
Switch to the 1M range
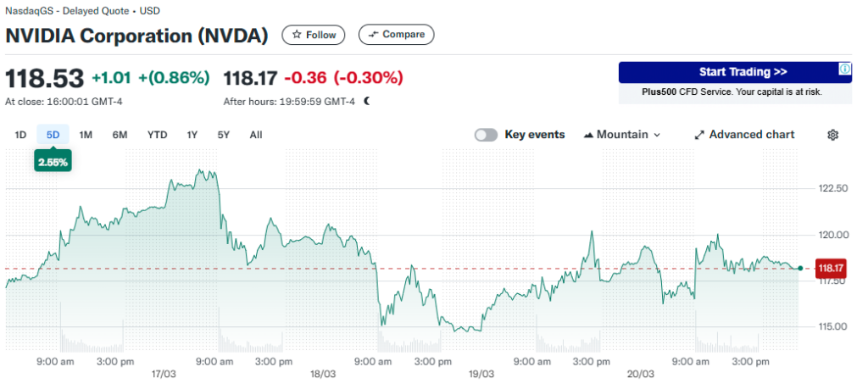click(86, 135)
